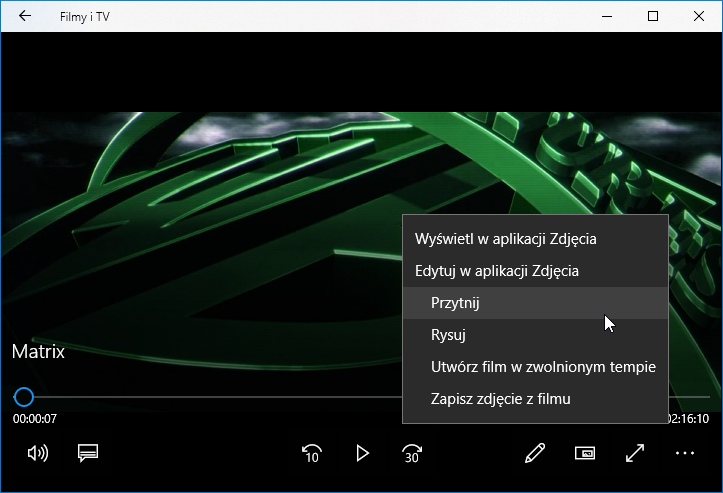
Task: Minimize the Filmy i TV window
Action: [x=607, y=16]
